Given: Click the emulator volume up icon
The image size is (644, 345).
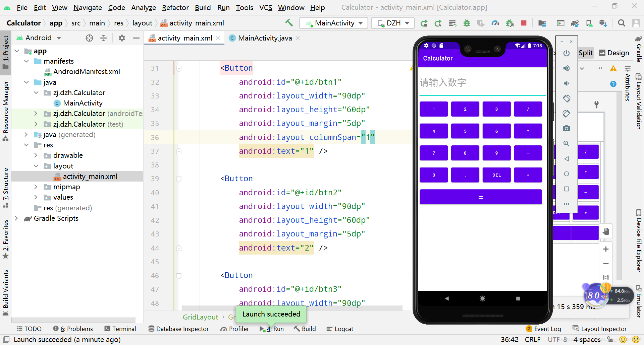Looking at the screenshot, I should tap(567, 68).
